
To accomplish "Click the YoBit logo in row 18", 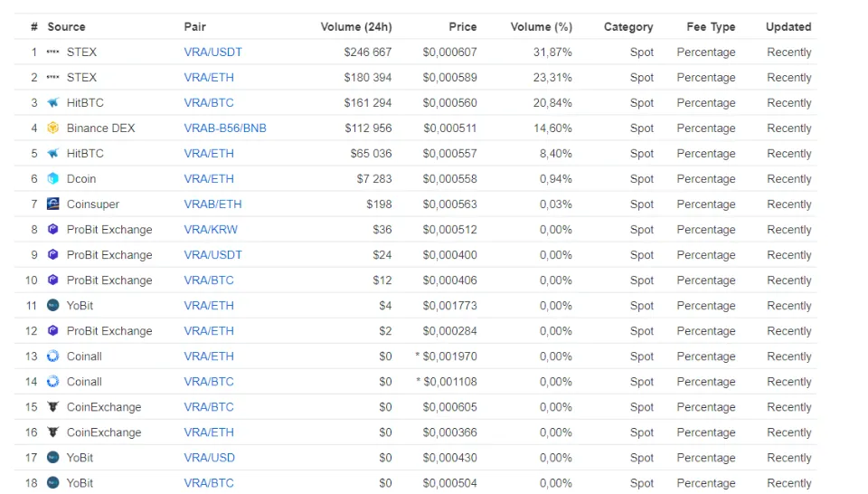I will point(52,483).
